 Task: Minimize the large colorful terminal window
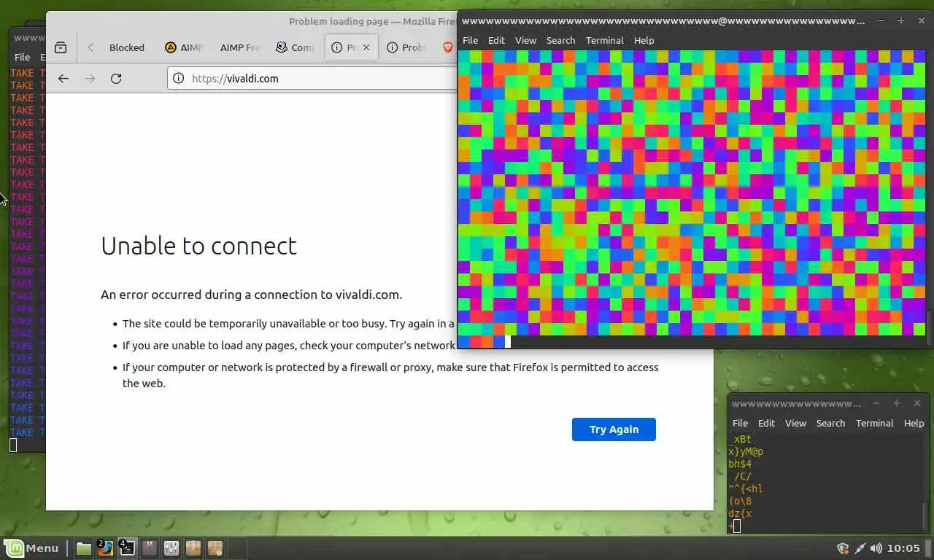tap(881, 21)
